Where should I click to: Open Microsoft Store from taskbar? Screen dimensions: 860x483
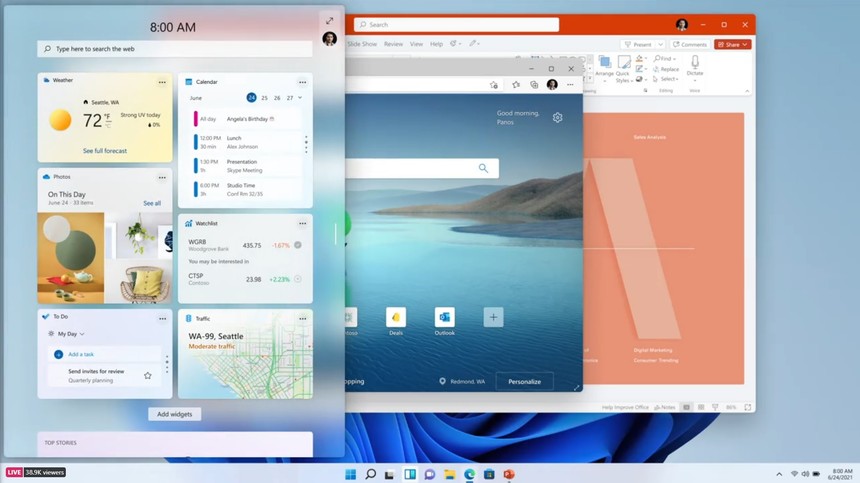tap(489, 474)
